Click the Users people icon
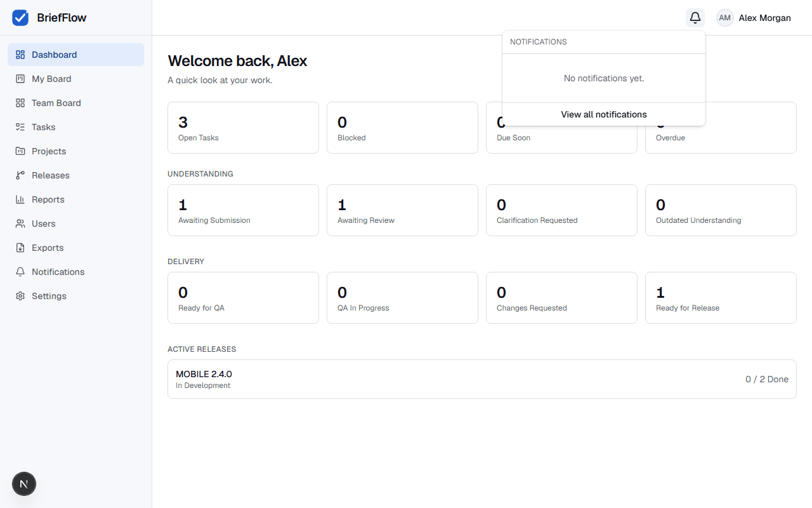Image resolution: width=812 pixels, height=508 pixels. point(20,224)
